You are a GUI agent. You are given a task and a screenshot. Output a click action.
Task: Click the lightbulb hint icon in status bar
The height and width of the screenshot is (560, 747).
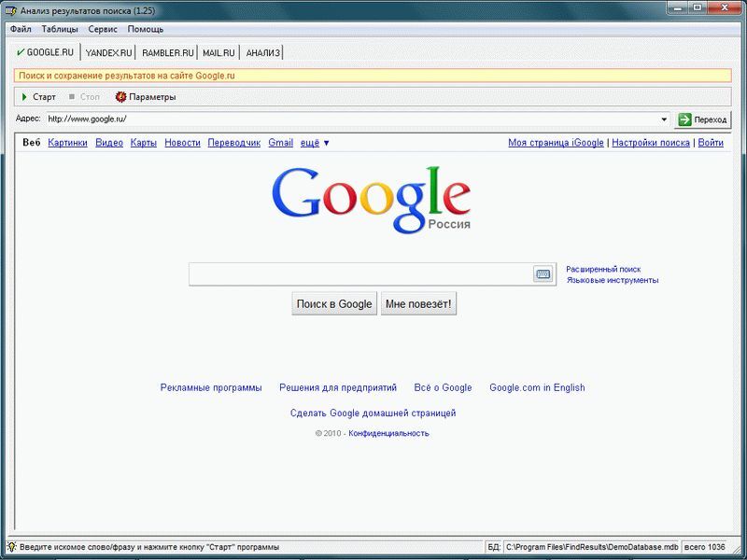(11, 547)
